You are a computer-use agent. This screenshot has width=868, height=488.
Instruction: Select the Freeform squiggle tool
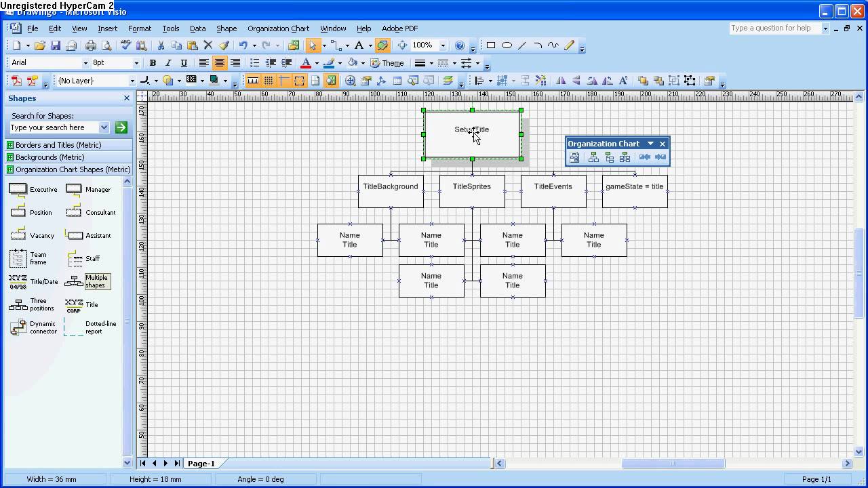pyautogui.click(x=553, y=45)
